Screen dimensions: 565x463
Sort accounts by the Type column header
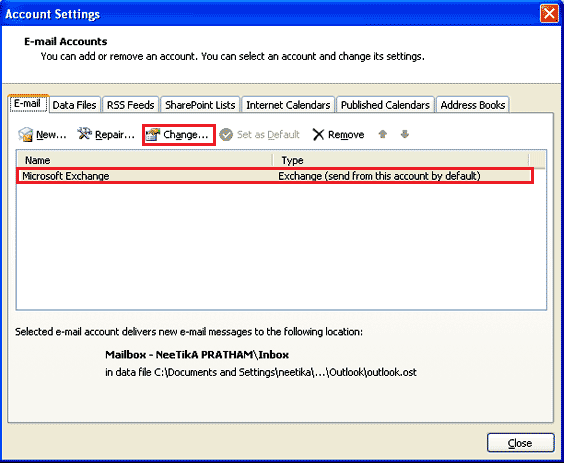click(401, 160)
